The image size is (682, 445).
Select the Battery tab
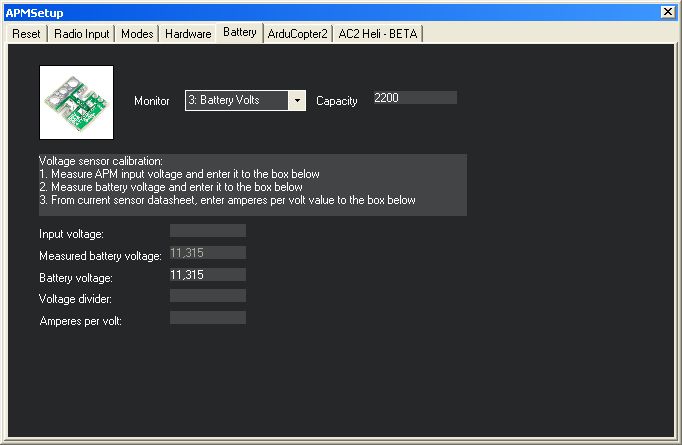(x=240, y=32)
